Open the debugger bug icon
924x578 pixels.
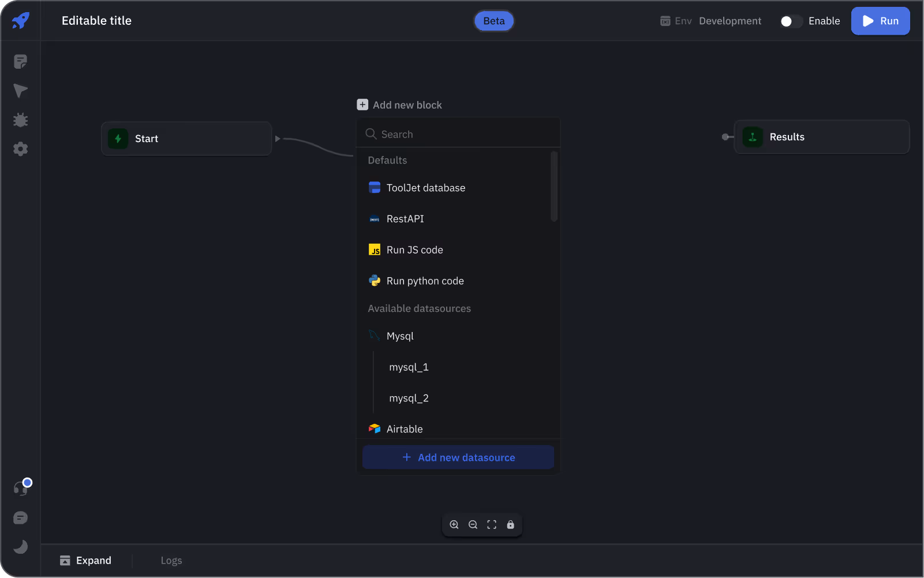(20, 120)
